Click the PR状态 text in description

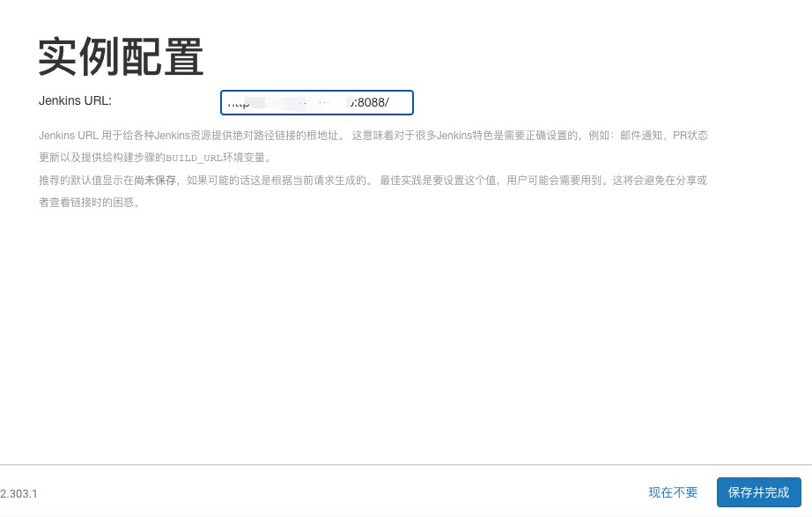pyautogui.click(x=688, y=136)
